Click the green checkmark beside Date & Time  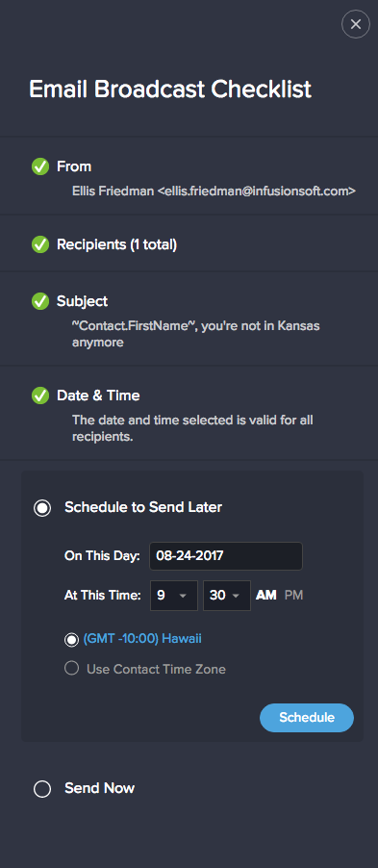[x=40, y=396]
